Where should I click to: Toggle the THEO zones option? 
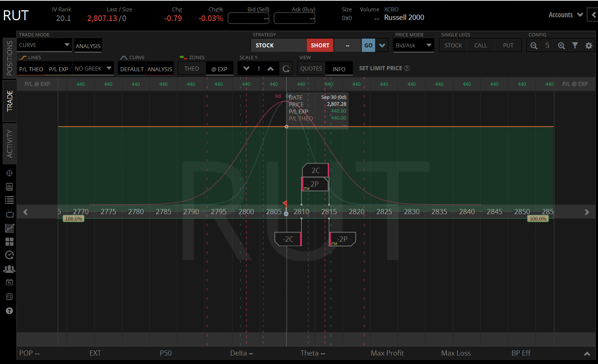(192, 69)
